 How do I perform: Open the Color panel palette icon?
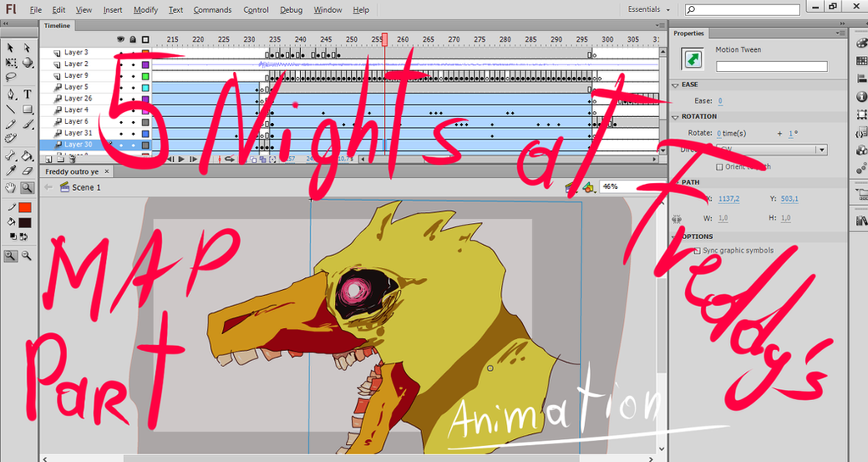click(x=862, y=43)
